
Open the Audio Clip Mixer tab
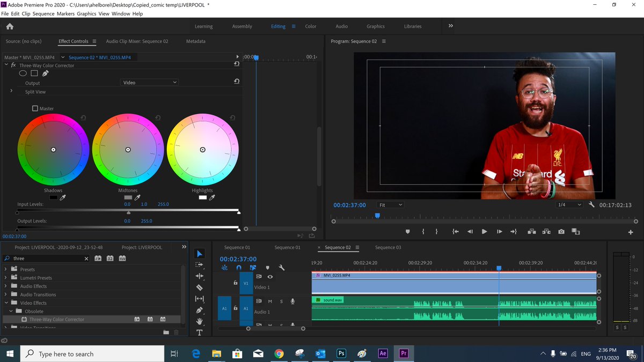point(137,41)
